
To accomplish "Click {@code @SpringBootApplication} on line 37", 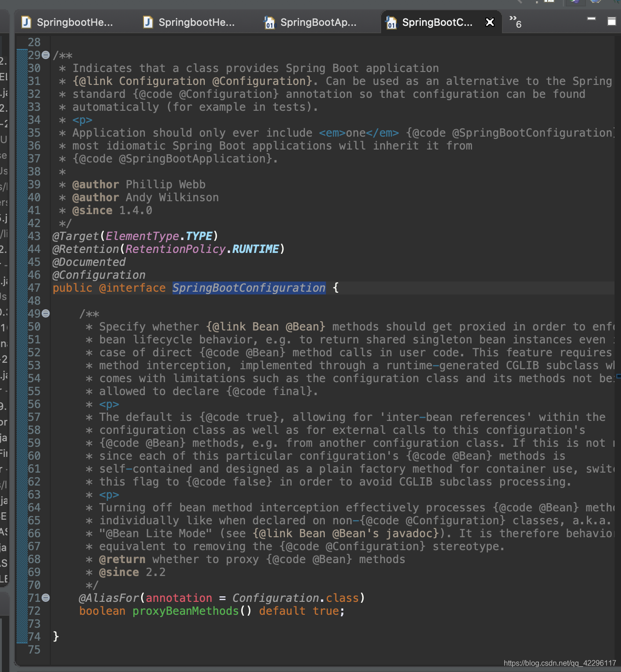I will [172, 159].
